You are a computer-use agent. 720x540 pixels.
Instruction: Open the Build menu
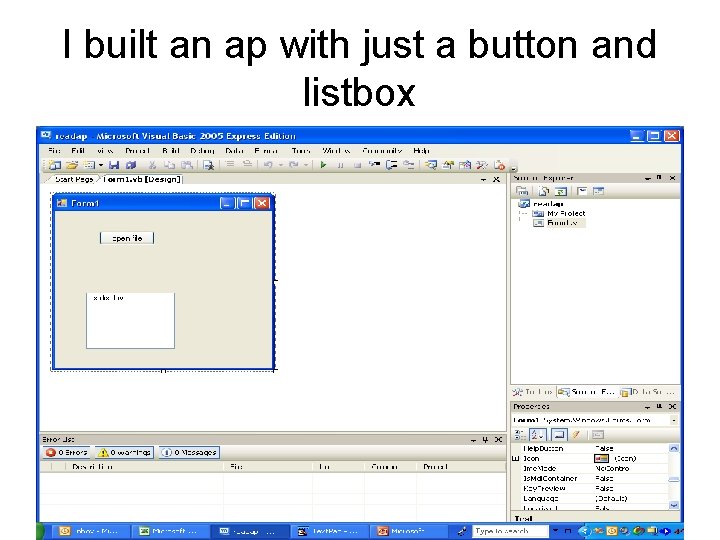[171, 151]
